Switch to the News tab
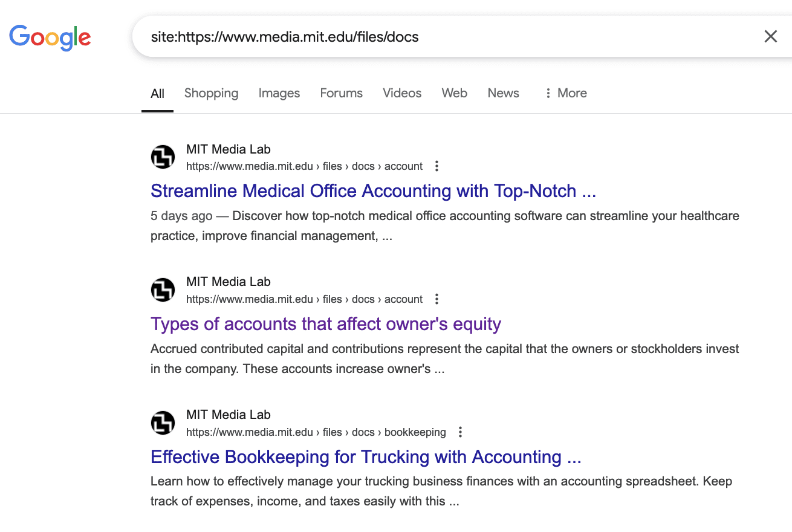 [x=503, y=93]
